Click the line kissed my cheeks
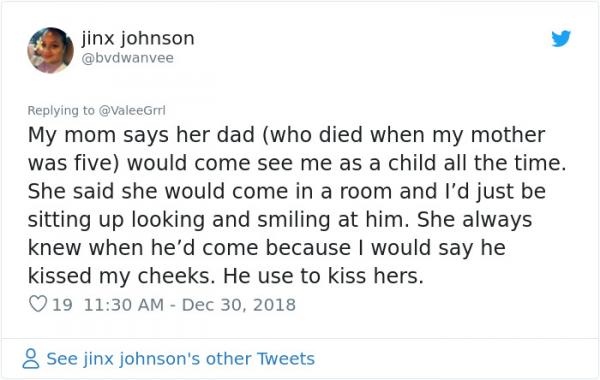The image size is (600, 380). coord(226,276)
